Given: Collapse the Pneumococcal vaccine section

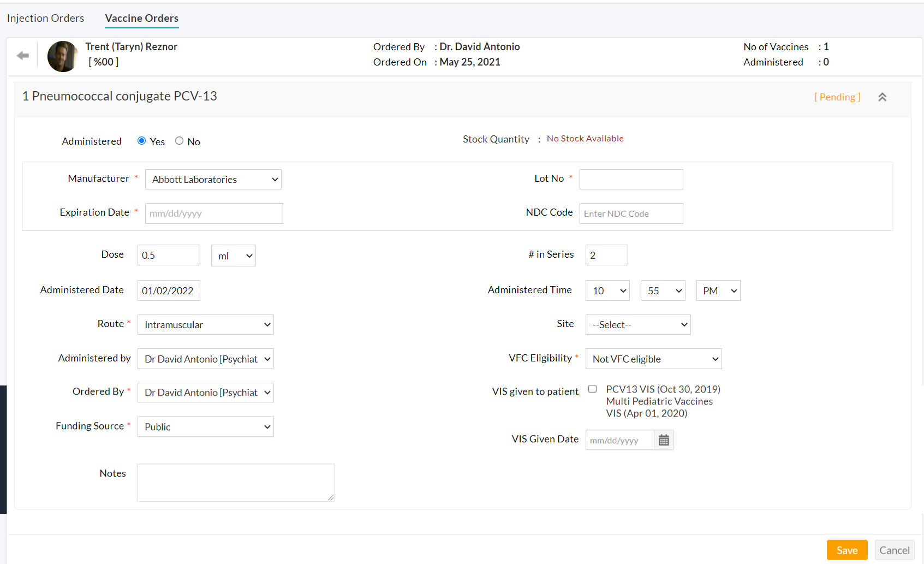Looking at the screenshot, I should (882, 97).
